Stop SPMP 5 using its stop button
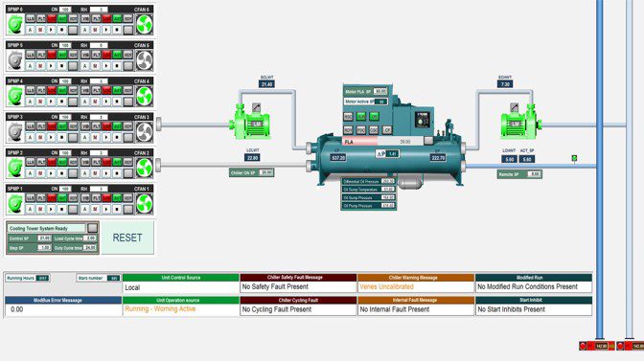 click(62, 66)
